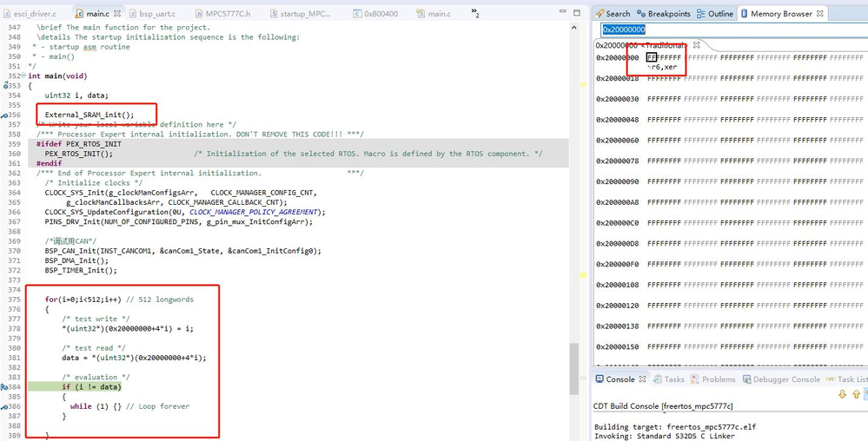Click the gutter marker on line 353

pos(5,86)
